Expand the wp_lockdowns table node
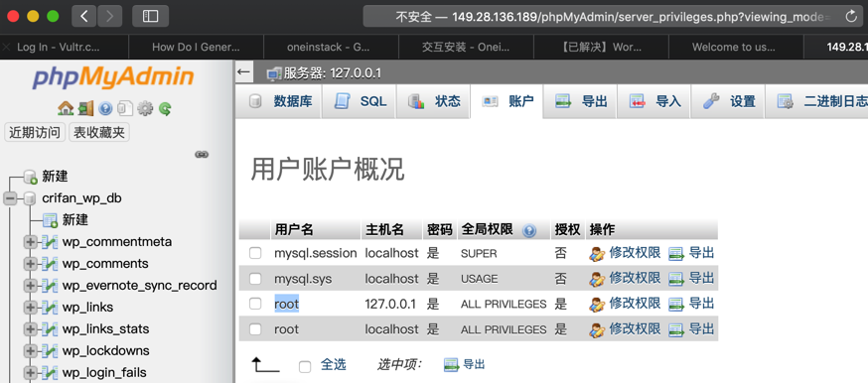Image resolution: width=868 pixels, height=383 pixels. coord(30,351)
